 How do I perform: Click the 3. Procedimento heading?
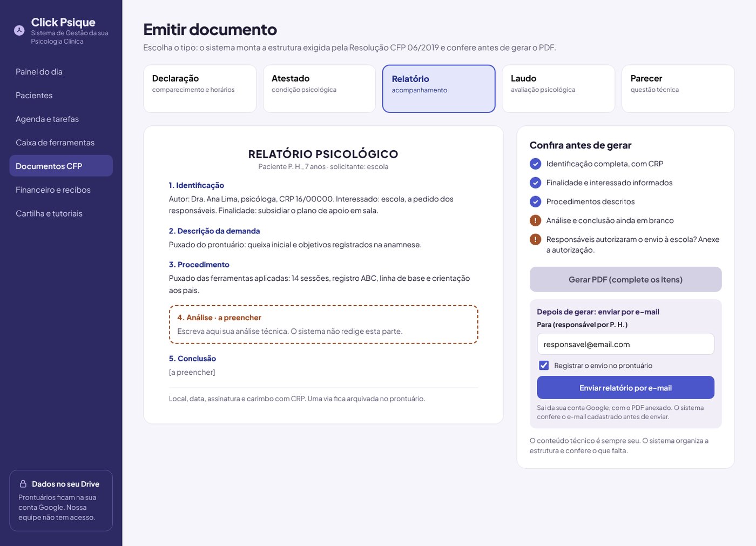pyautogui.click(x=199, y=265)
